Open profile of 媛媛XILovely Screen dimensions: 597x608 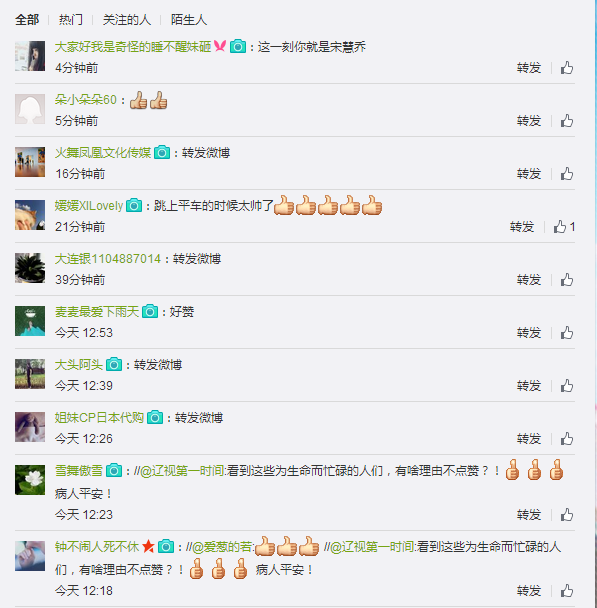pyautogui.click(x=89, y=206)
